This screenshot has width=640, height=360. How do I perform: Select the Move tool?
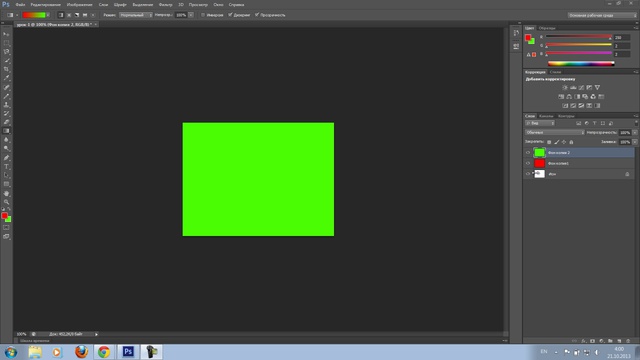6,34
